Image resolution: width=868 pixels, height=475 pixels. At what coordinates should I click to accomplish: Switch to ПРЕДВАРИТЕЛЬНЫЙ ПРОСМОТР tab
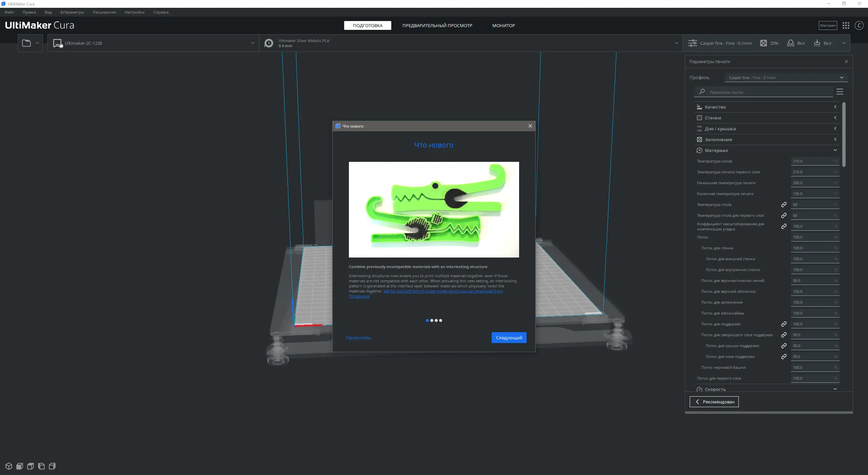tap(437, 25)
